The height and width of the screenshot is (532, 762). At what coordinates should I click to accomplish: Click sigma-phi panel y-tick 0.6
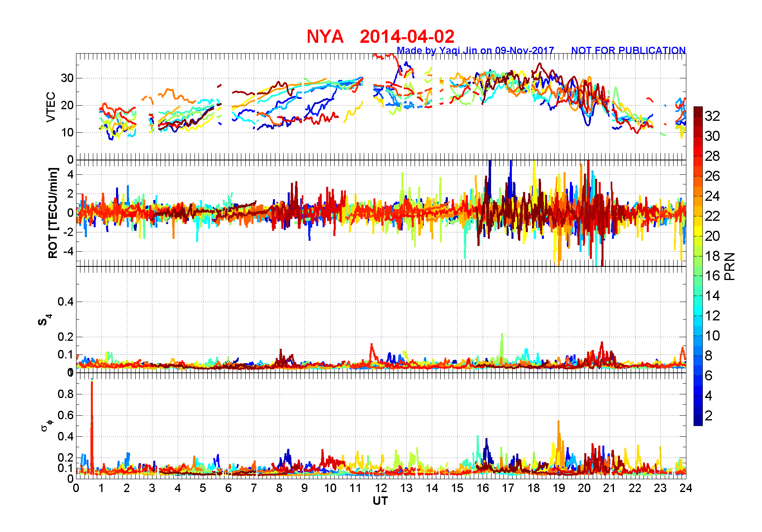point(66,415)
